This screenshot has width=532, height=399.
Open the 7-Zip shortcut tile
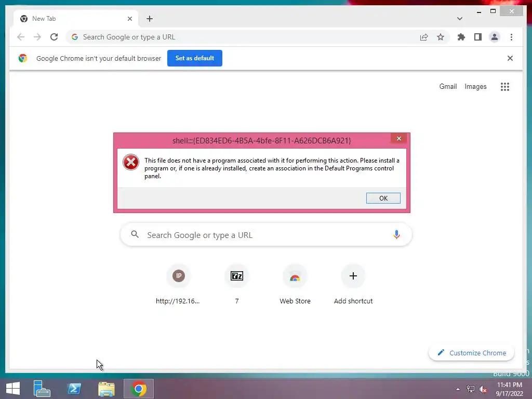pyautogui.click(x=237, y=285)
